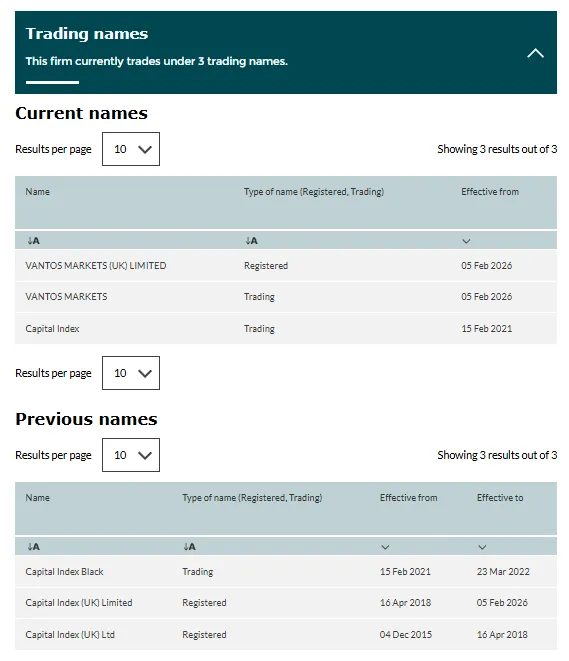Viewport: 569px width, 661px height.
Task: Click Registered type for VANTOS MARKETS (UK) LIMITED
Action: pos(266,266)
